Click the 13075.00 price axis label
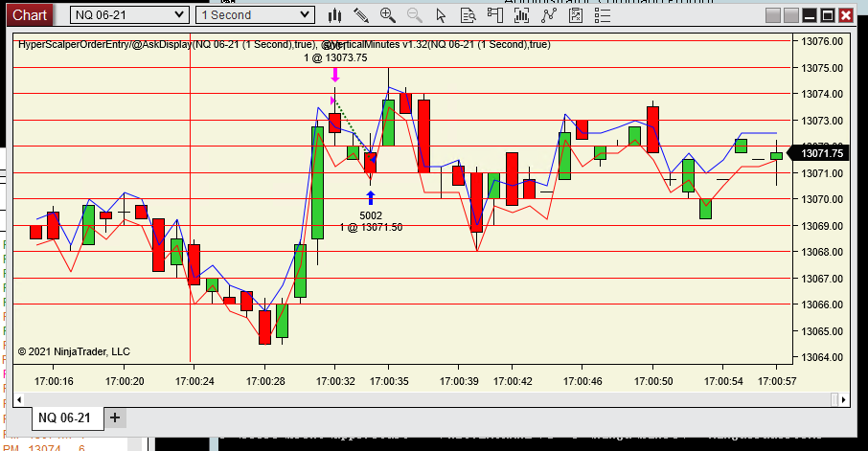868x451 pixels. pos(822,68)
